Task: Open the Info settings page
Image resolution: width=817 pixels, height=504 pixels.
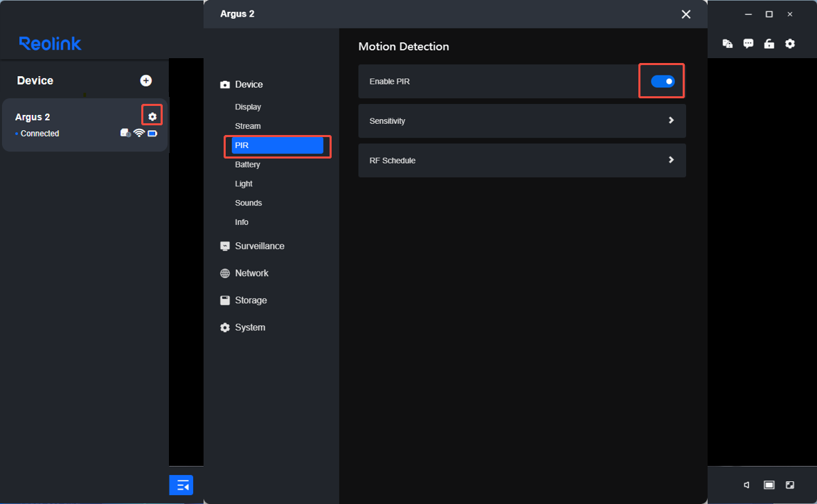Action: [242, 222]
